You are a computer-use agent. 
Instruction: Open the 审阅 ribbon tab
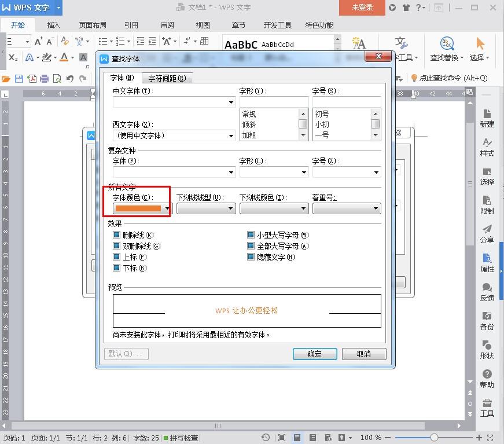click(x=167, y=25)
